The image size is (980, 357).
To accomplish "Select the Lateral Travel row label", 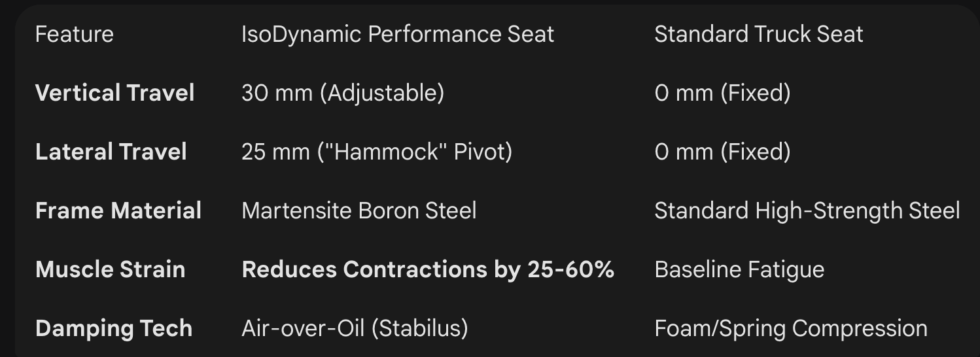I will coord(111,152).
